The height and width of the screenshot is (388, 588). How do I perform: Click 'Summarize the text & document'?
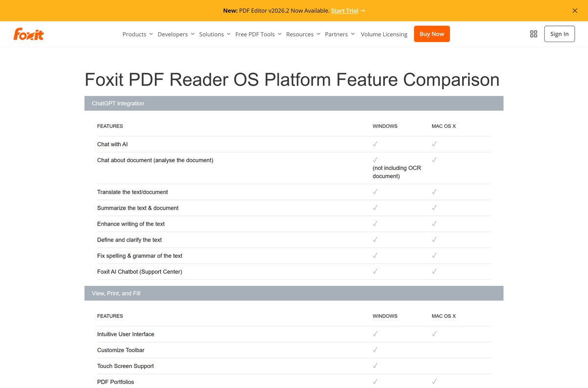point(138,208)
